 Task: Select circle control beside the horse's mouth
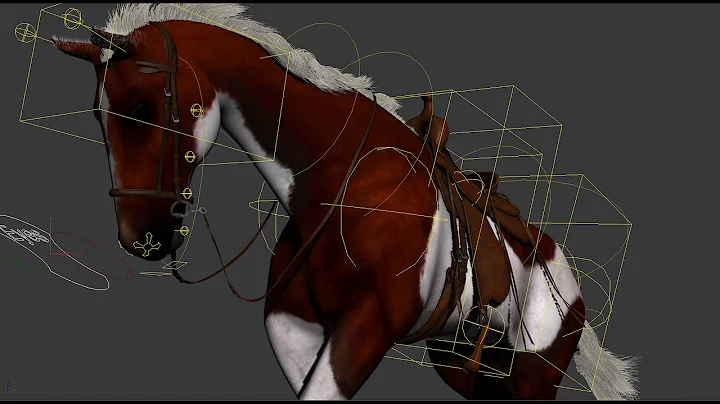click(x=184, y=230)
